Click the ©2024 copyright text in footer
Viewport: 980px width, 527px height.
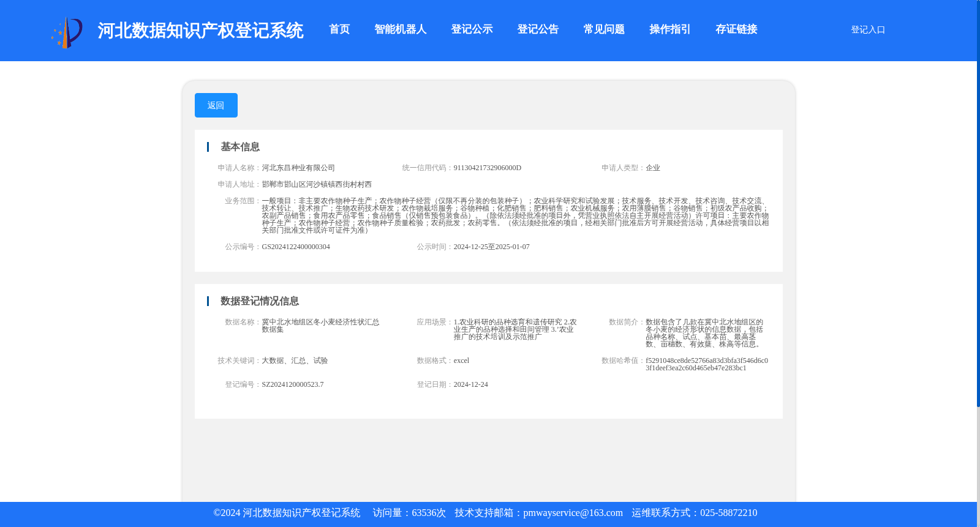287,513
